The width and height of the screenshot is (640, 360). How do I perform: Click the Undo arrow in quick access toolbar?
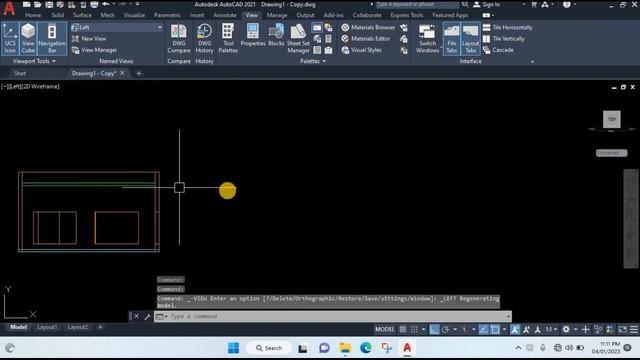pos(106,4)
